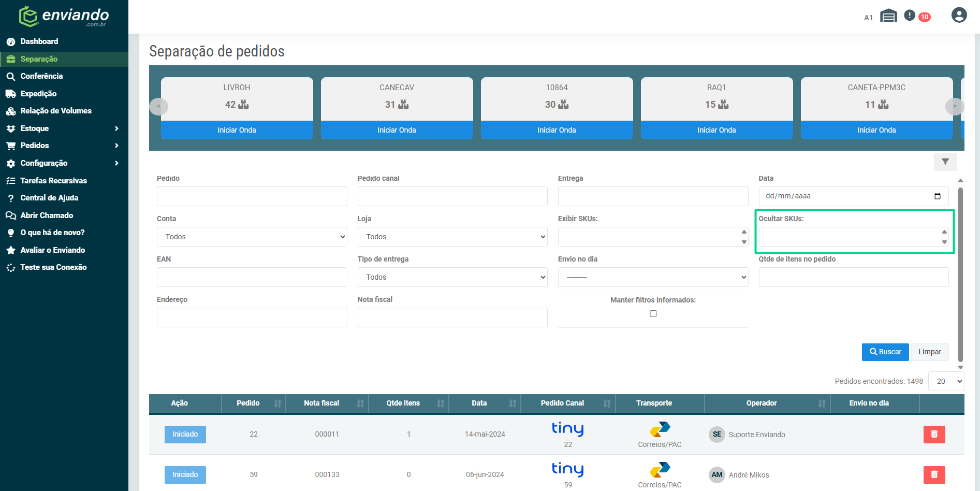Click the enviando logo
Image resolution: width=980 pixels, height=491 pixels.
tap(64, 17)
